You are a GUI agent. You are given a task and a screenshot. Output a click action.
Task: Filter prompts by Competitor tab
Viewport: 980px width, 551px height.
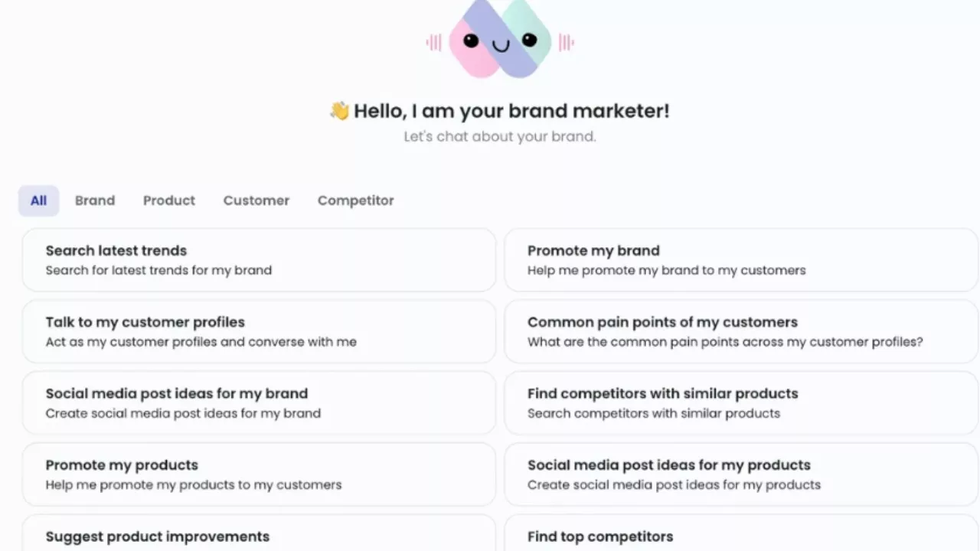pyautogui.click(x=355, y=201)
